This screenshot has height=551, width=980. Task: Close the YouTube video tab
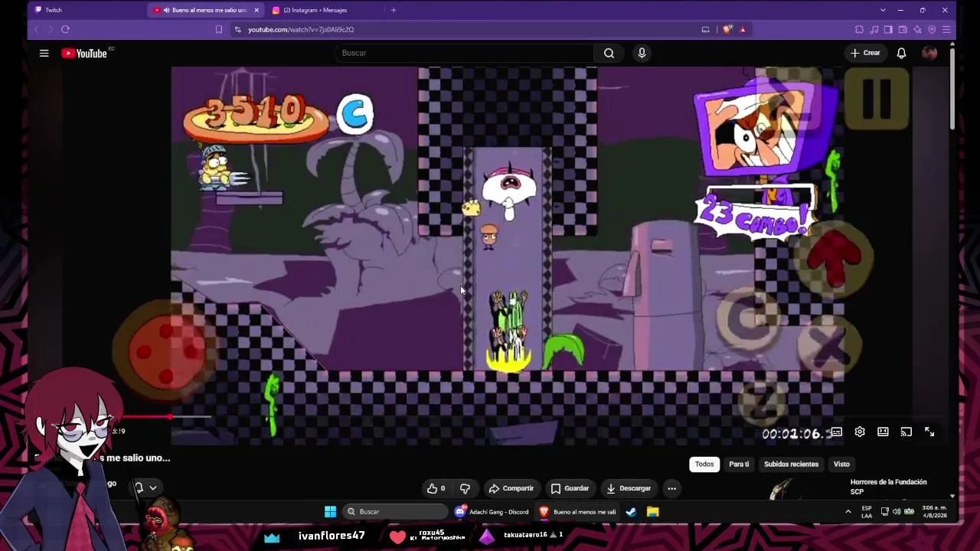click(256, 10)
